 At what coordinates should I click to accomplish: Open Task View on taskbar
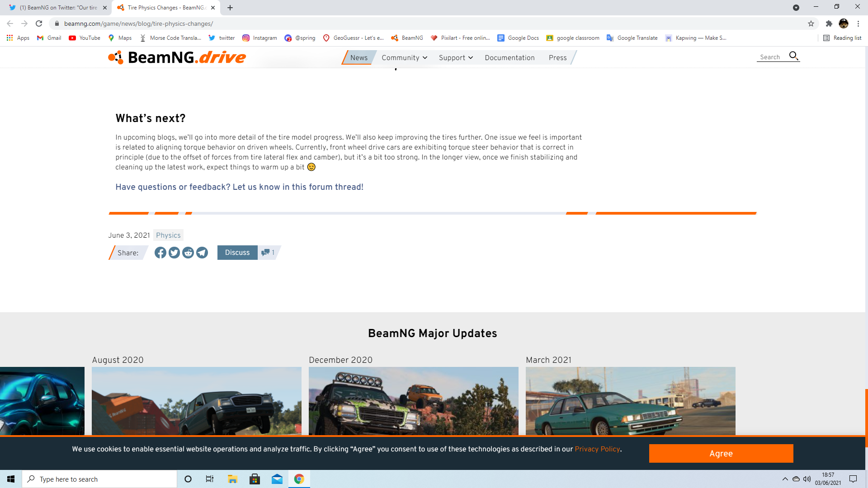[x=210, y=479]
